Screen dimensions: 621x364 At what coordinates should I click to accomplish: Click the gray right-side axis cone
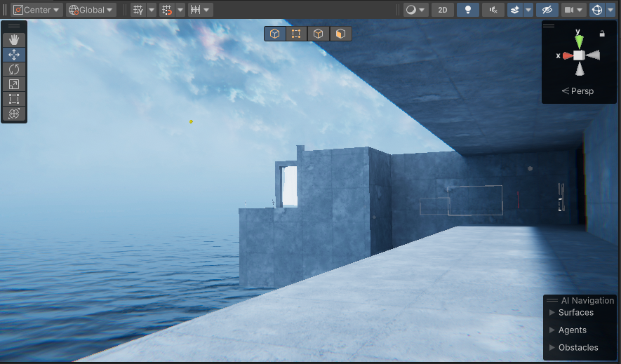tap(593, 55)
